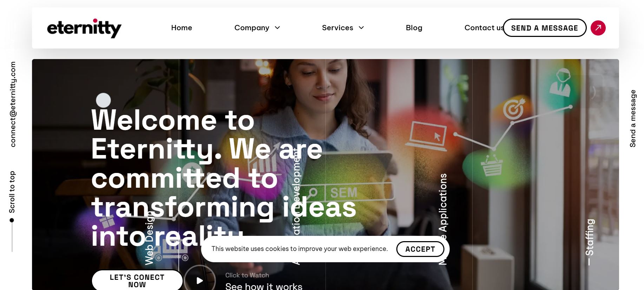The width and height of the screenshot is (644, 290).
Task: Click the SEND A MESSAGE button
Action: (x=545, y=28)
